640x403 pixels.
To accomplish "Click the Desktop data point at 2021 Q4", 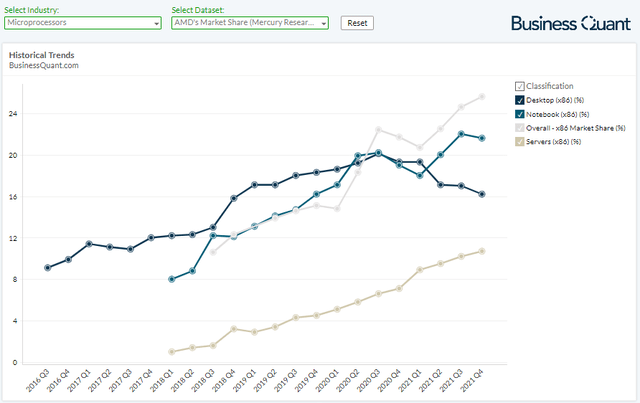I will pos(482,194).
